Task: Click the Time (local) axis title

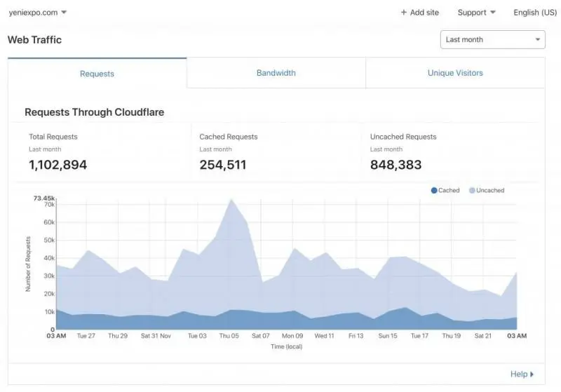Action: [287, 346]
